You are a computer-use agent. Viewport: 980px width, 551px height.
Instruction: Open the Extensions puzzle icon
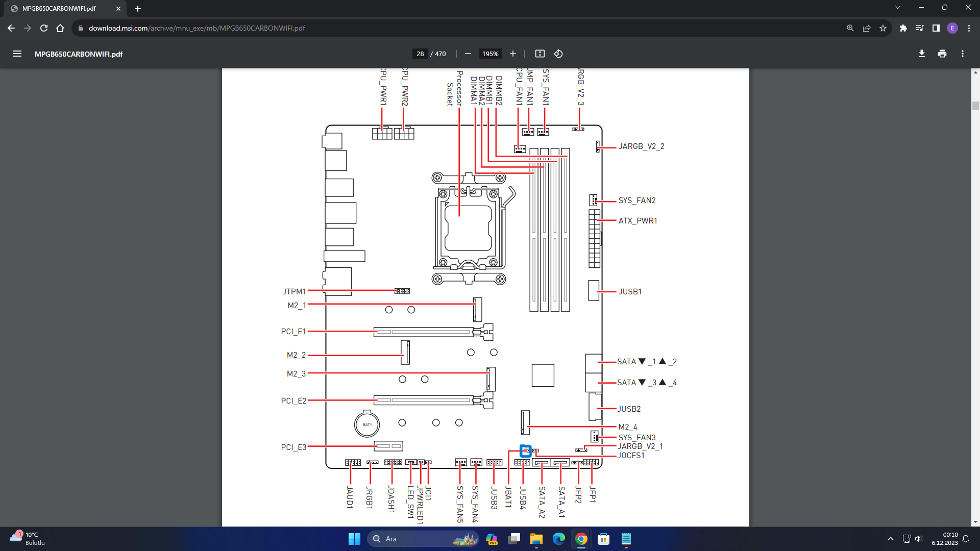click(x=903, y=28)
